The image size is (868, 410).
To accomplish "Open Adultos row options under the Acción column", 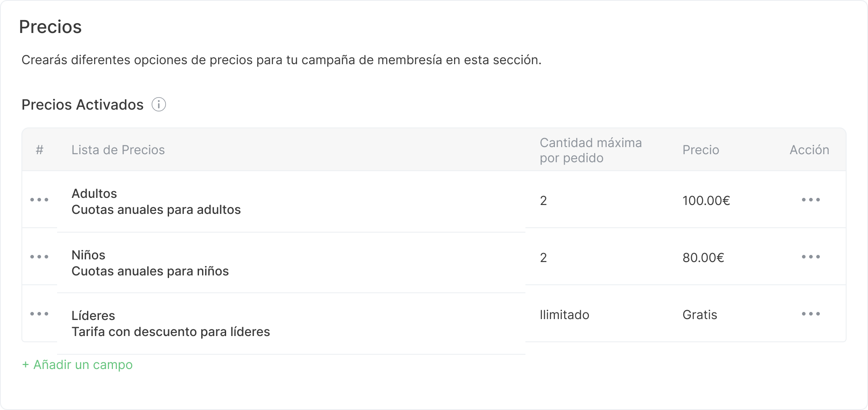I will click(811, 200).
